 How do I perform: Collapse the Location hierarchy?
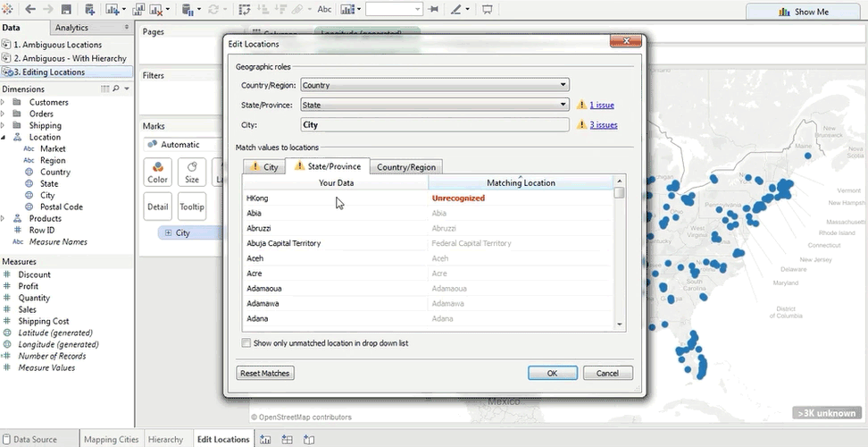coord(4,138)
